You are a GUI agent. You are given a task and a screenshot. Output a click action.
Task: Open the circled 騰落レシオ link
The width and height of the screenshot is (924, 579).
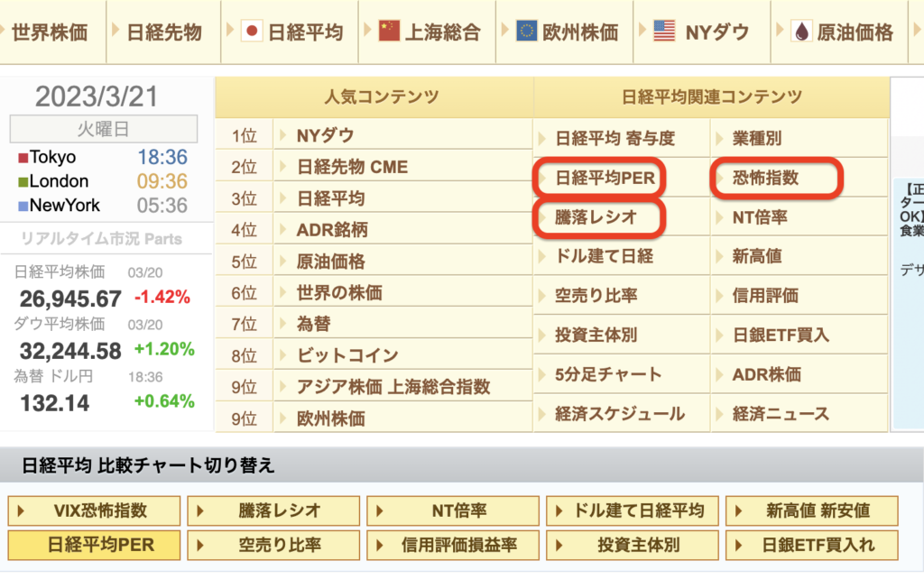click(x=596, y=217)
